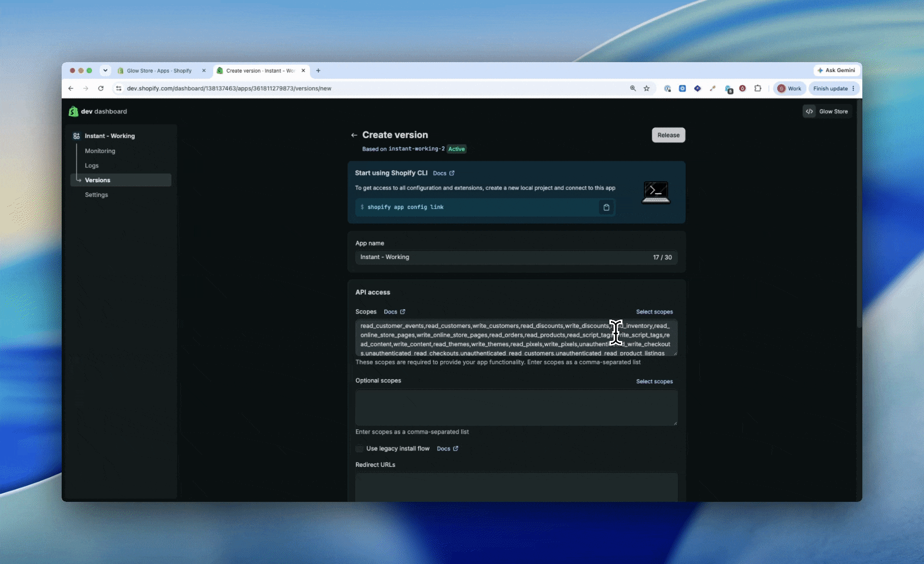Reload the page in the browser

tap(101, 88)
